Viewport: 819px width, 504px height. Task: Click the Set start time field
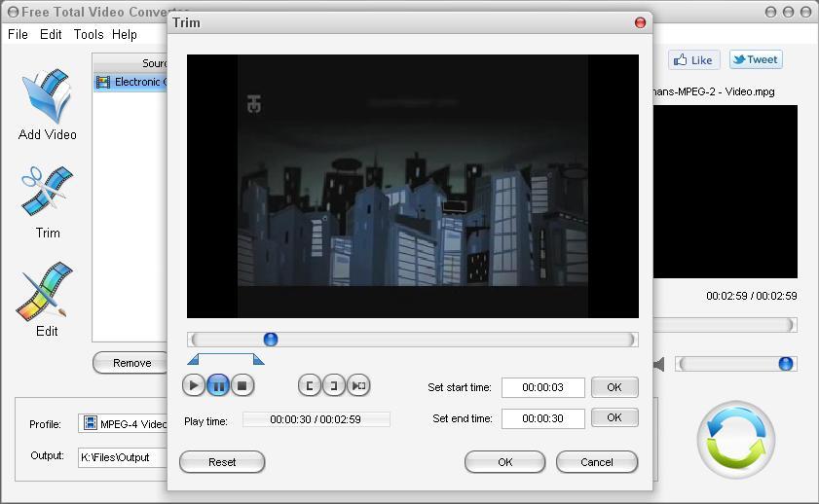(542, 387)
